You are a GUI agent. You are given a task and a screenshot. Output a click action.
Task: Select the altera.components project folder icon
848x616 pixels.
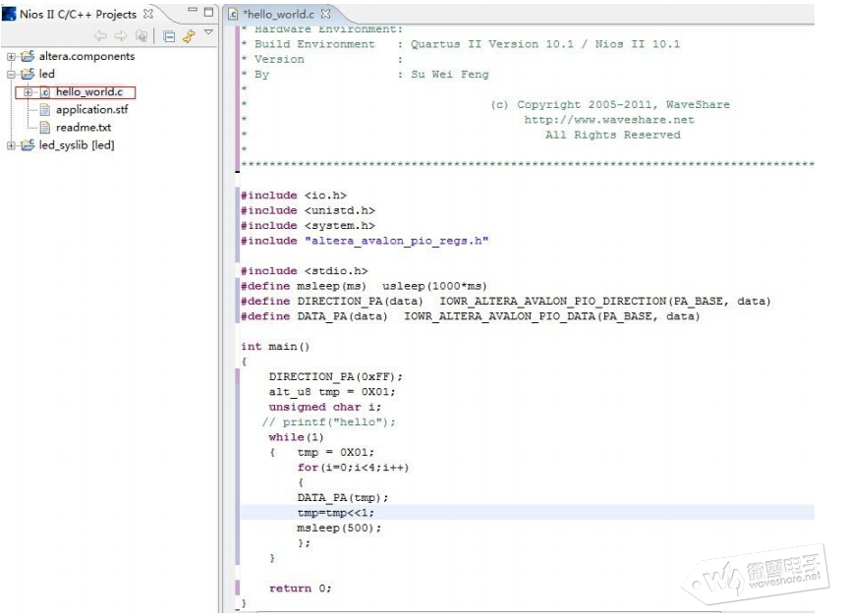point(28,56)
